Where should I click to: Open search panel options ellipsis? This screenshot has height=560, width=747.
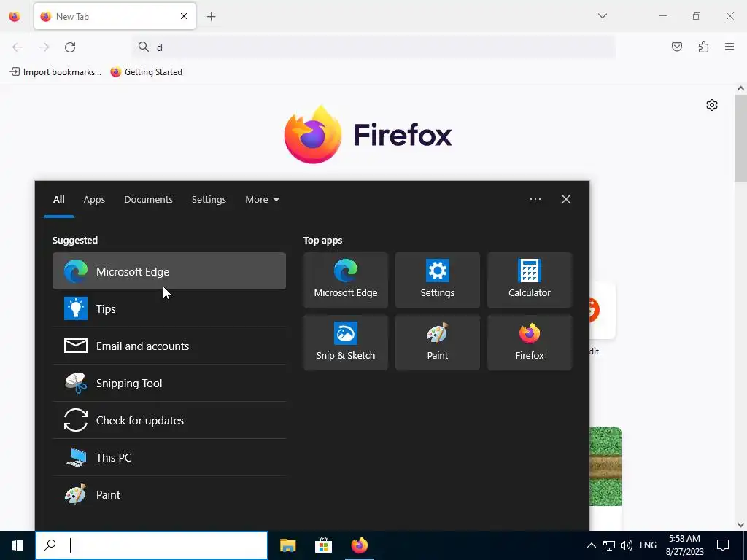point(535,199)
